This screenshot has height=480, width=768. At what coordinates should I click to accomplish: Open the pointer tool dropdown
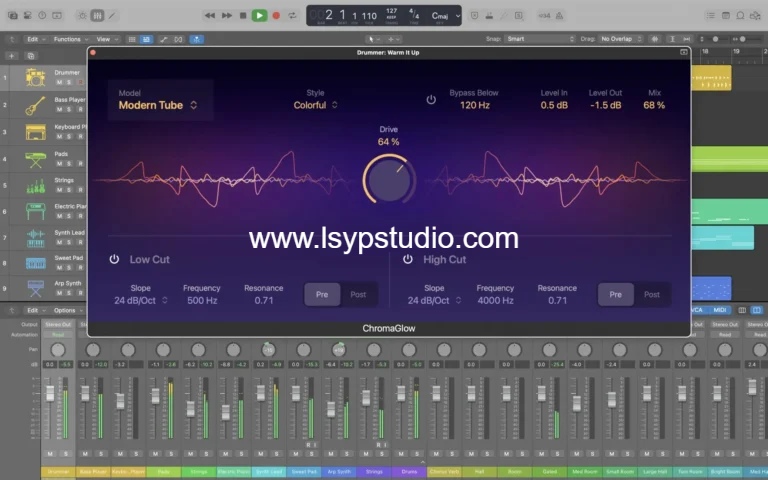pyautogui.click(x=373, y=39)
